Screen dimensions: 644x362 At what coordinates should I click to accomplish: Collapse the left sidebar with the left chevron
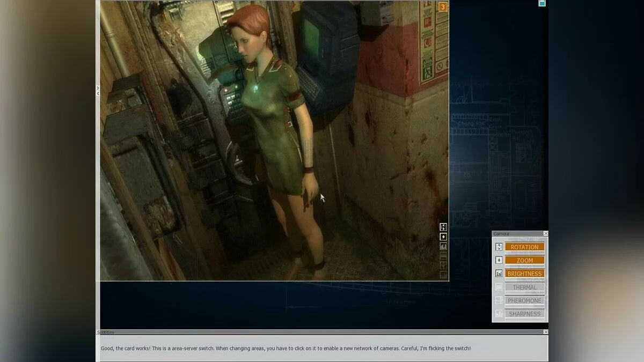[98, 93]
